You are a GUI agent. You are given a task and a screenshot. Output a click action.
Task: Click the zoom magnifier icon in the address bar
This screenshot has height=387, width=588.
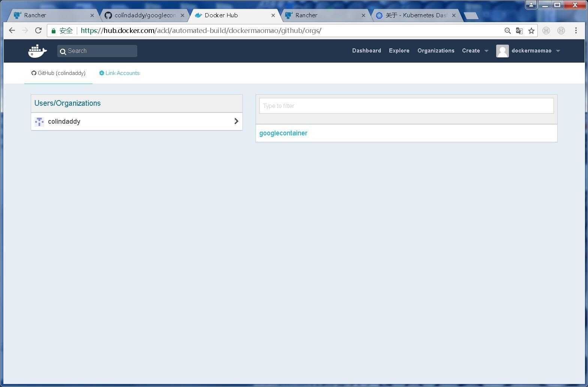tap(507, 31)
